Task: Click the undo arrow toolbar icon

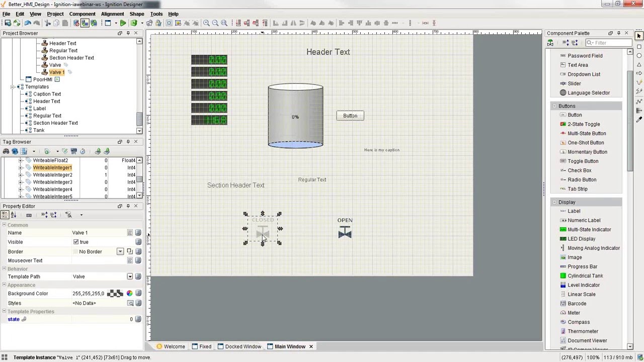Action: [28, 23]
